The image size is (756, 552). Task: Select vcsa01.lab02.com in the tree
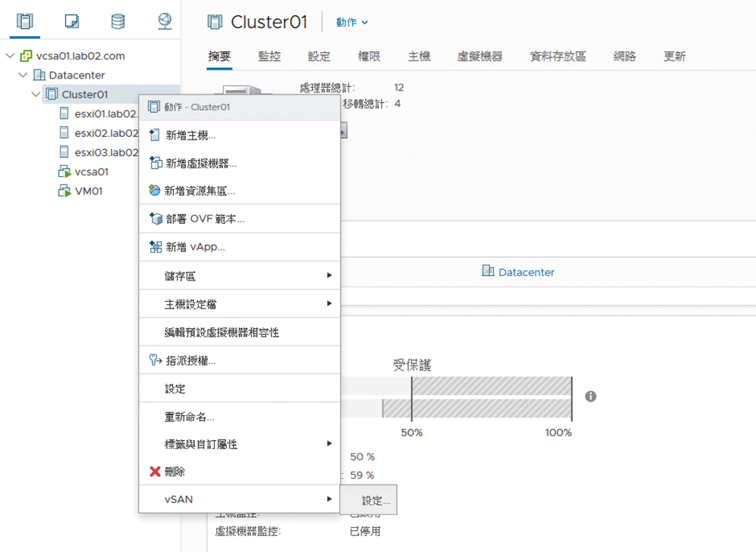[80, 56]
